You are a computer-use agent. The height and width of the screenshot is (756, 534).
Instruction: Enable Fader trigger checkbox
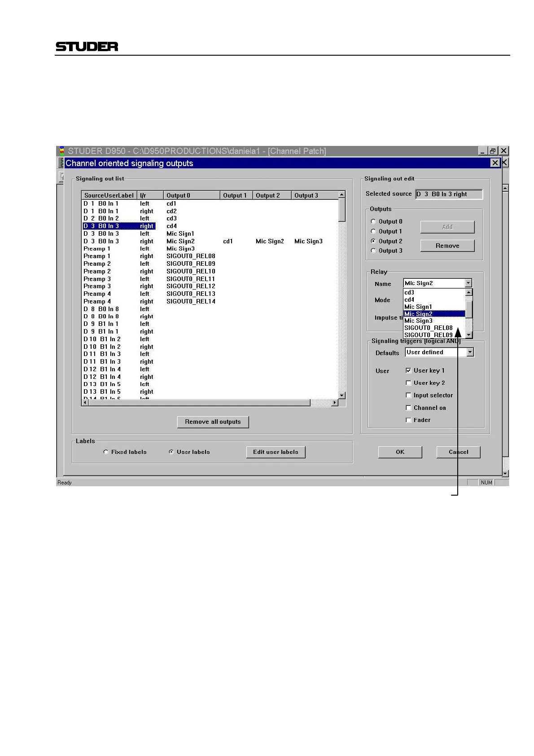(408, 420)
